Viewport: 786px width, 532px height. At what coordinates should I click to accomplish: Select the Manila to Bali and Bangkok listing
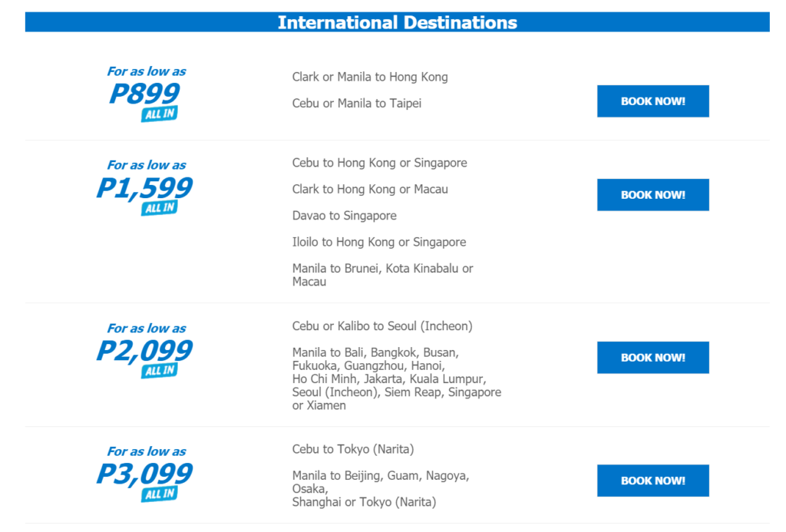[x=395, y=378]
